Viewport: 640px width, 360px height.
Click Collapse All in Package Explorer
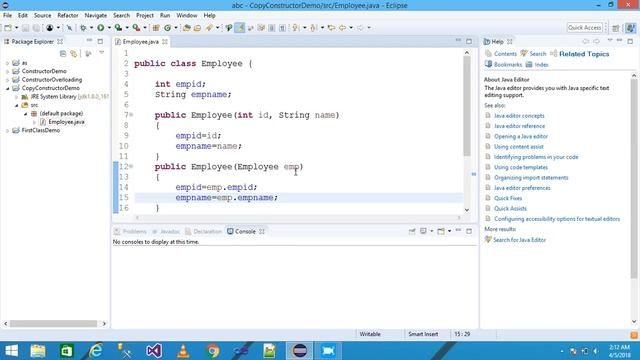(x=63, y=53)
